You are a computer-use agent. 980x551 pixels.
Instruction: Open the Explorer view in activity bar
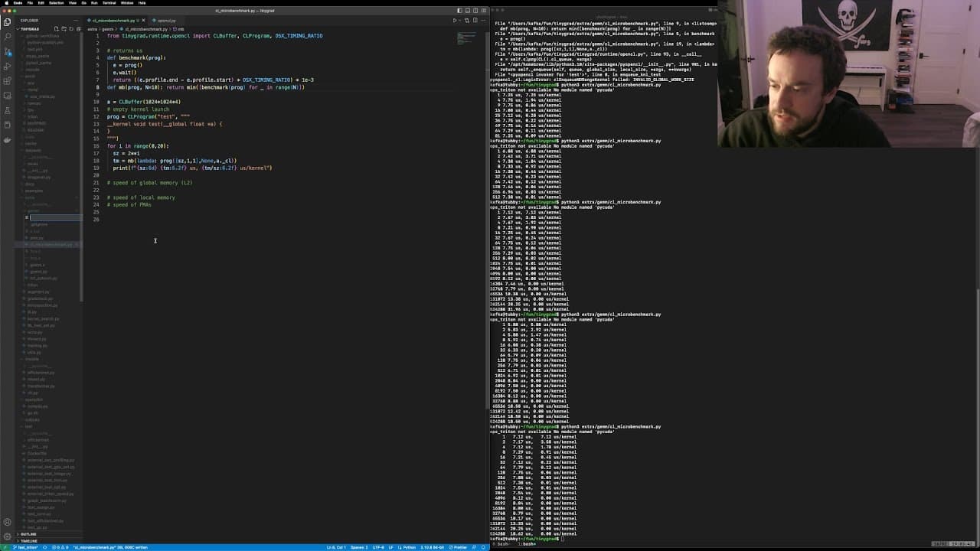tap(8, 21)
